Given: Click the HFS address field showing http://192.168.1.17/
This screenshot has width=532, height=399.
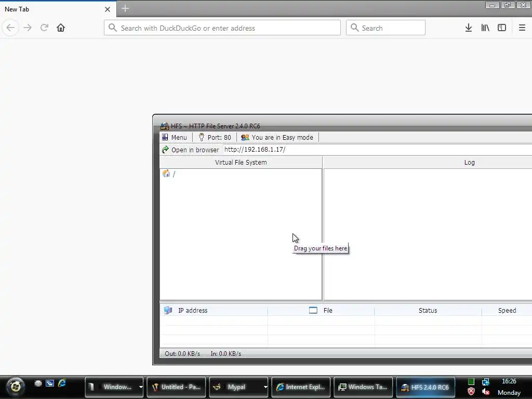Looking at the screenshot, I should click(377, 150).
